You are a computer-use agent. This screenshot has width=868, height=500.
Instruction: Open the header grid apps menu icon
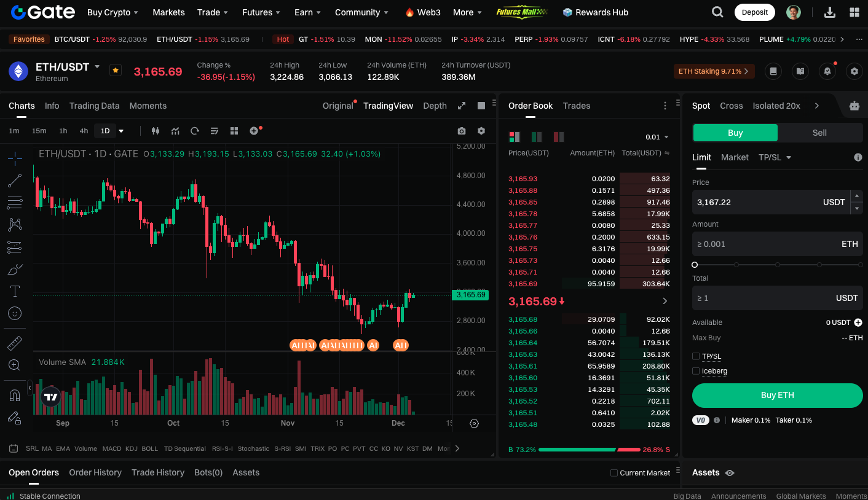tap(854, 12)
